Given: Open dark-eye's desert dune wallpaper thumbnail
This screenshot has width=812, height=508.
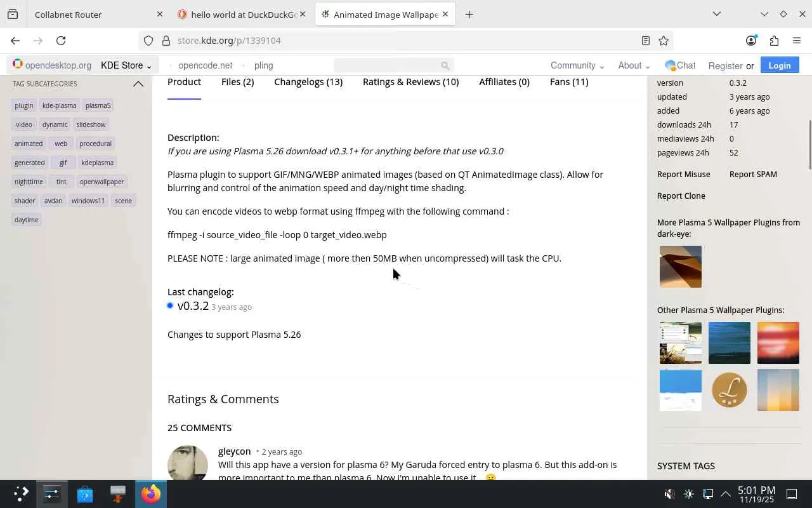Looking at the screenshot, I should (680, 267).
